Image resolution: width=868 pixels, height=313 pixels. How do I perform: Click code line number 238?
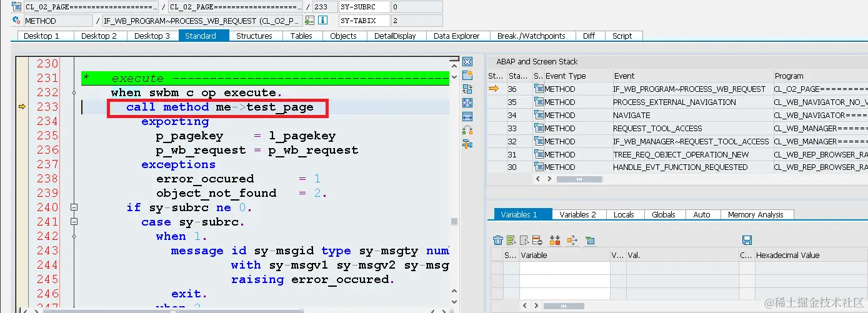(x=47, y=178)
